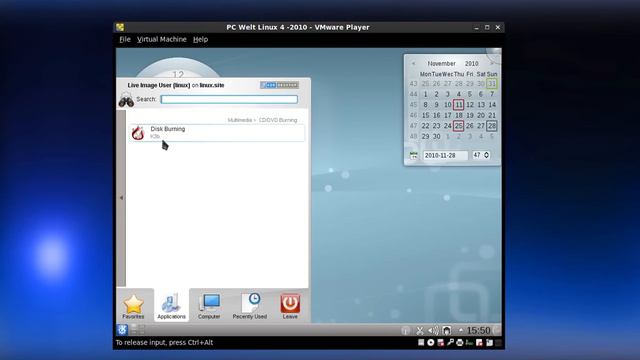
Task: Select November 20 in calendar
Action: pyautogui.click(x=481, y=116)
